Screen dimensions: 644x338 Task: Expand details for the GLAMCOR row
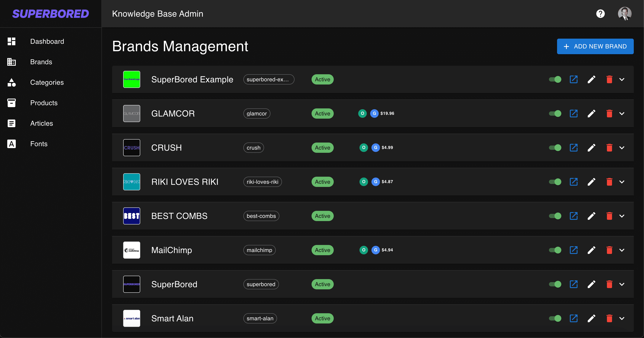click(x=622, y=114)
